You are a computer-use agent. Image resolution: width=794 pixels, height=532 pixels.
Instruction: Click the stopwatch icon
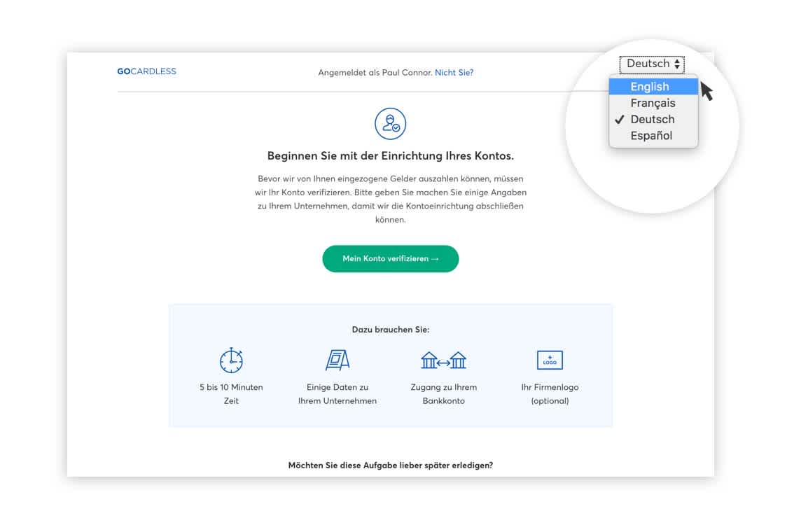click(x=232, y=360)
